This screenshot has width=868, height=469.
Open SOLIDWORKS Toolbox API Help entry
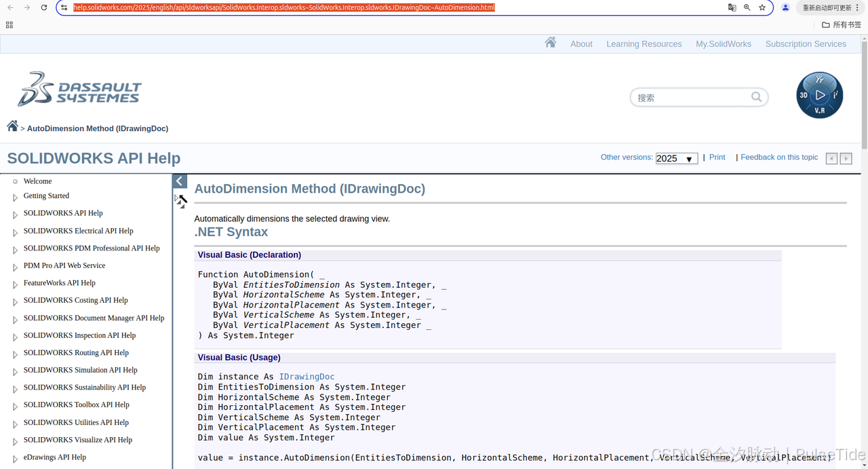tap(77, 405)
